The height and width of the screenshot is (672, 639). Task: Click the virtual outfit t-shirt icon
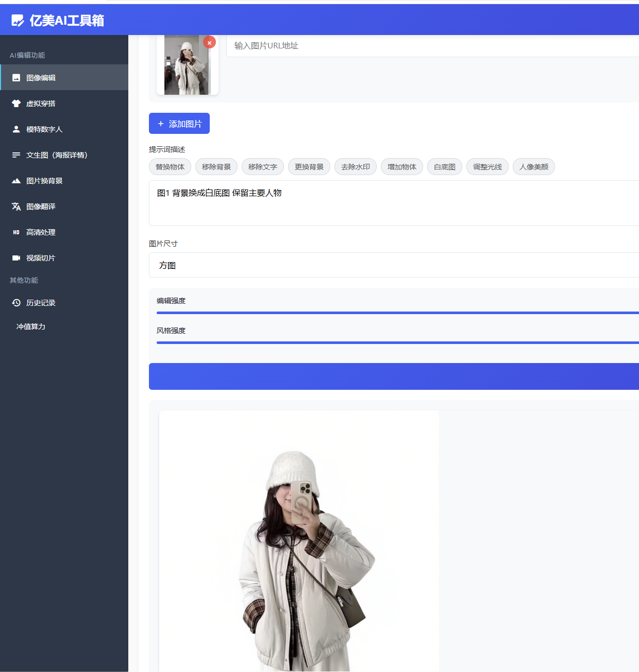coord(16,104)
